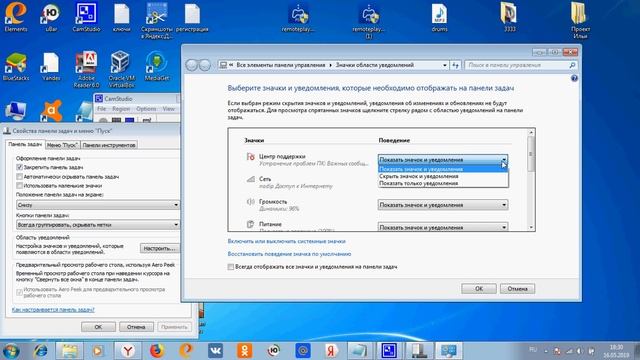The width and height of the screenshot is (640, 360).
Task: Launch Firefox from the taskbar
Action: (157, 351)
